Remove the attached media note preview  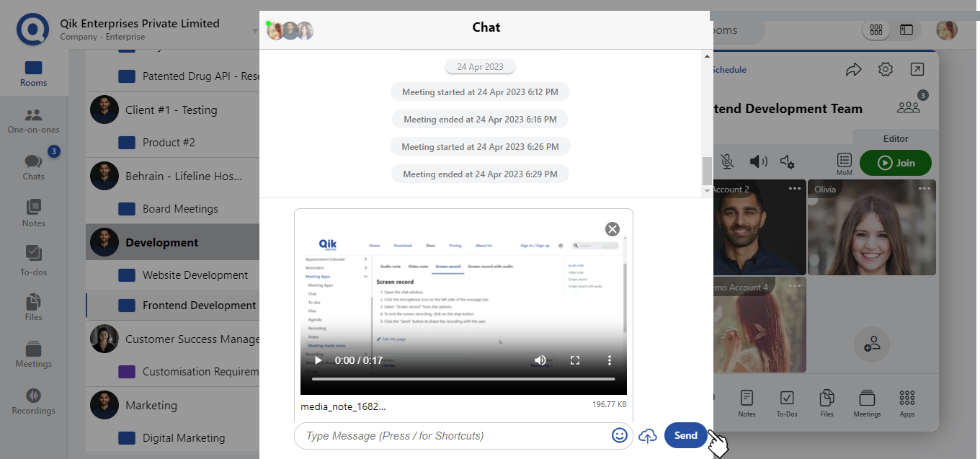612,229
